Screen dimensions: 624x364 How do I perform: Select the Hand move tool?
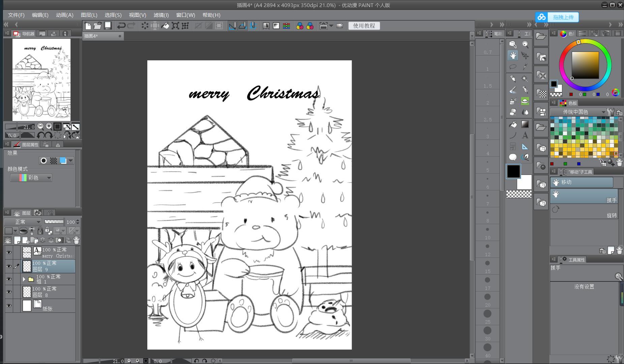click(513, 56)
